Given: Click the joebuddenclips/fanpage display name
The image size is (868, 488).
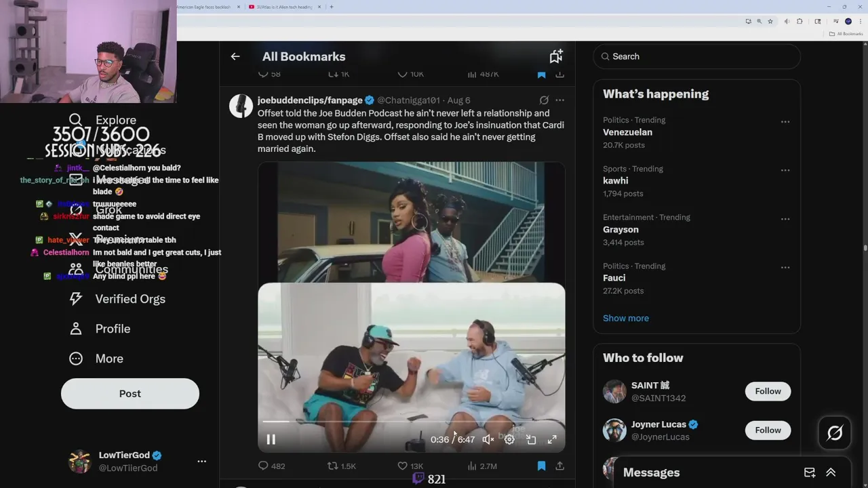Looking at the screenshot, I should point(311,100).
